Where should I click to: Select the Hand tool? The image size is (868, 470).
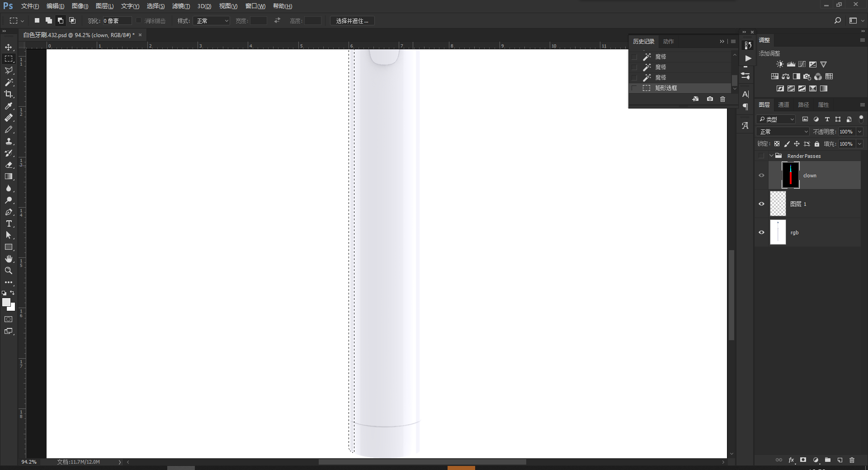coord(9,259)
